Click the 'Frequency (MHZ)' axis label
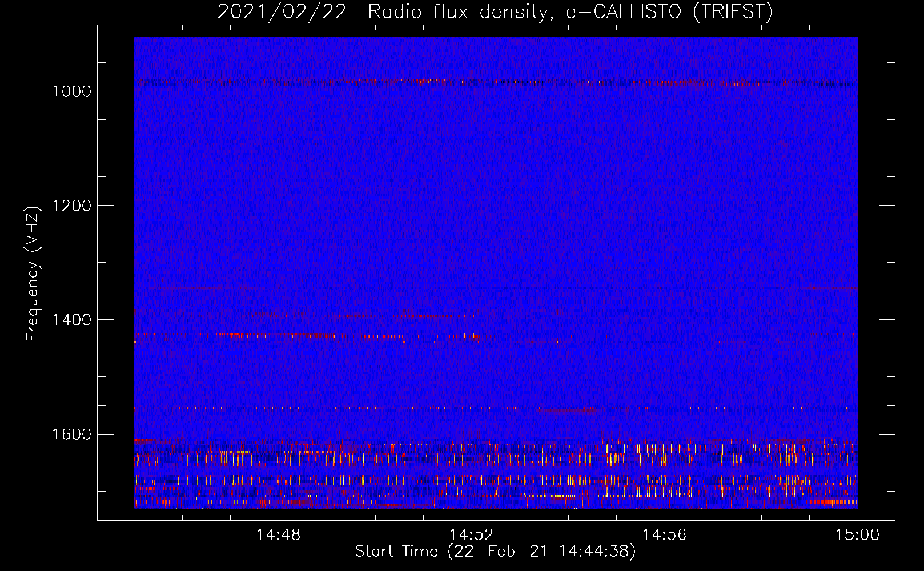The image size is (924, 571). [33, 274]
